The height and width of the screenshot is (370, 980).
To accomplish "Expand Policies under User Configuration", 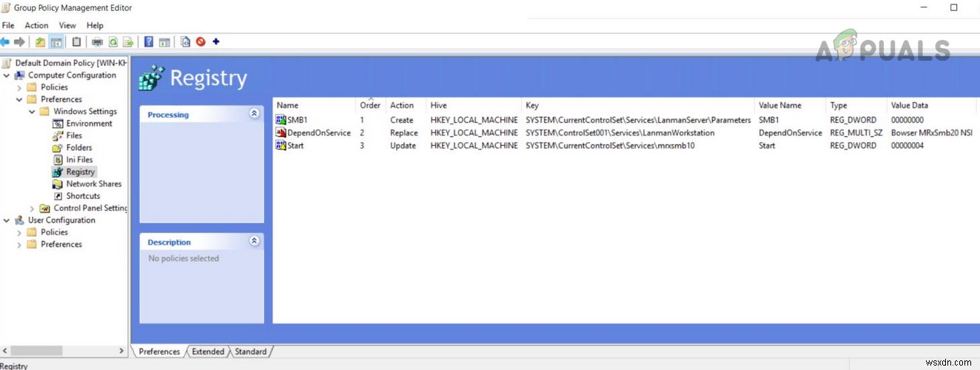I will point(19,232).
